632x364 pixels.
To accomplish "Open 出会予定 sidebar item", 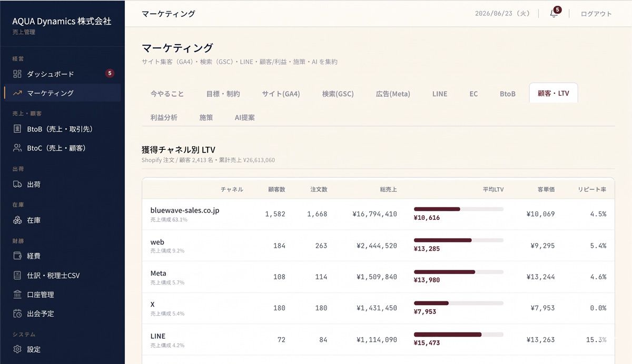I will tap(62, 314).
